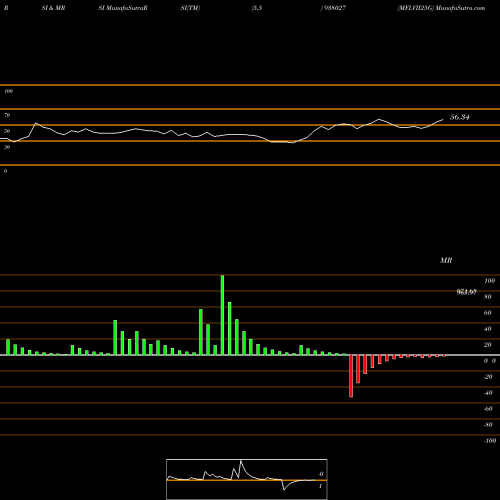Click the MunafaSutra.com header text
Viewport: 500px width, 500px height.
pos(460,8)
